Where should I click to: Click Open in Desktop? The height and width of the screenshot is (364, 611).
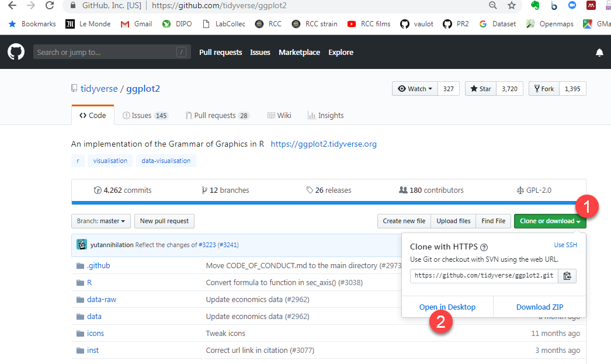[447, 307]
